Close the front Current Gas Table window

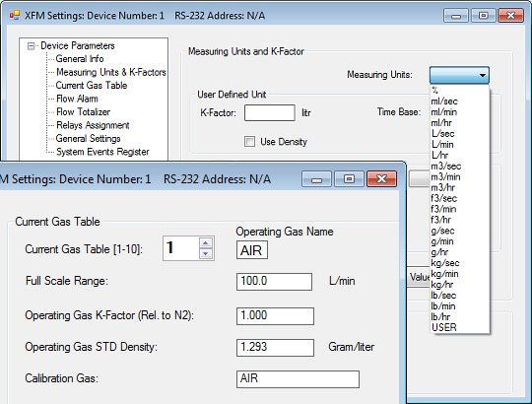(381, 178)
